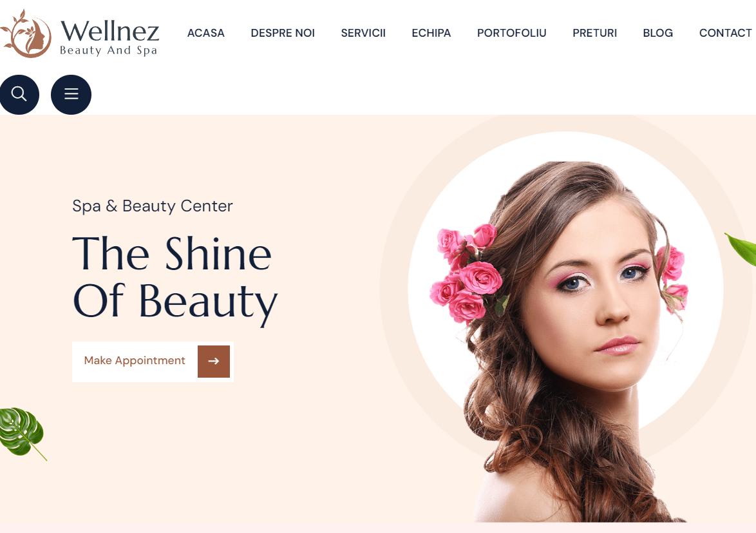Click The Shine Of Beauty headline

pos(175,277)
